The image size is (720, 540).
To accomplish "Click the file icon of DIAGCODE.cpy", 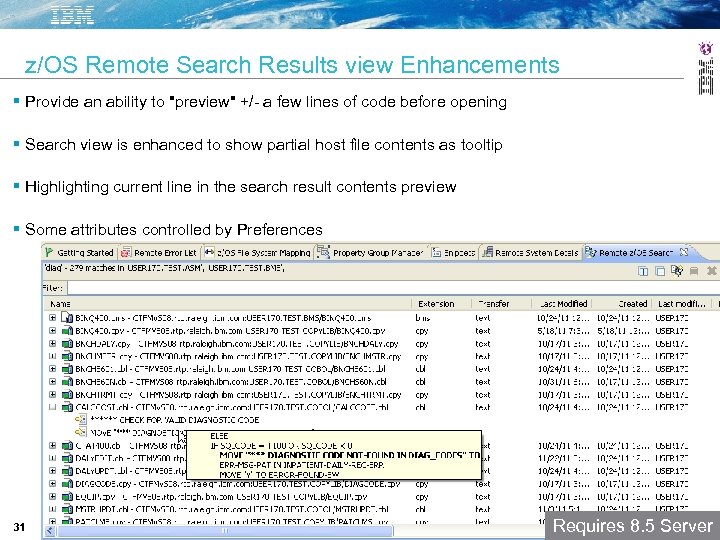I will point(67,484).
